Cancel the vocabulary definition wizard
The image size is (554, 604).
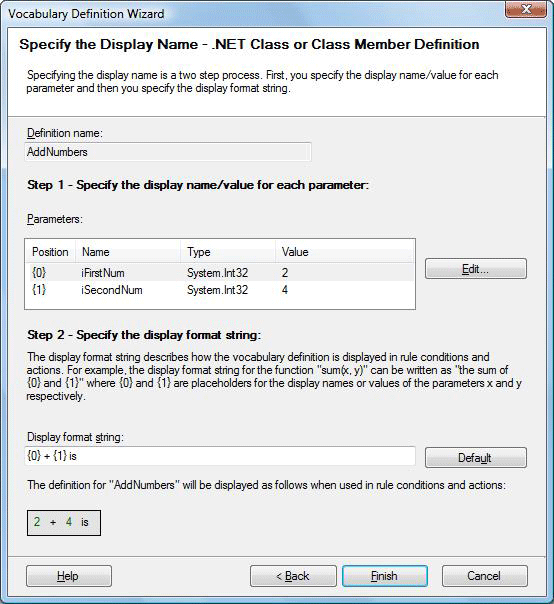pos(485,576)
